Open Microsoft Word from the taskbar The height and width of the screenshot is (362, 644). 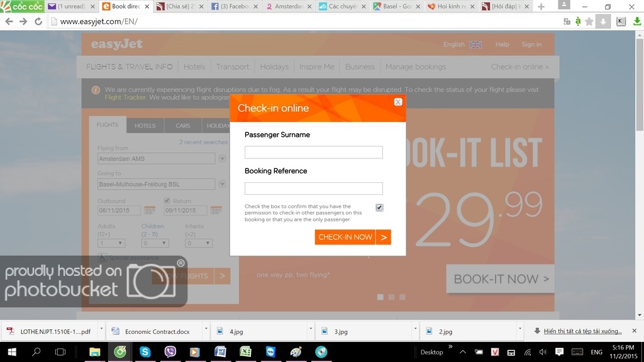[x=220, y=352]
